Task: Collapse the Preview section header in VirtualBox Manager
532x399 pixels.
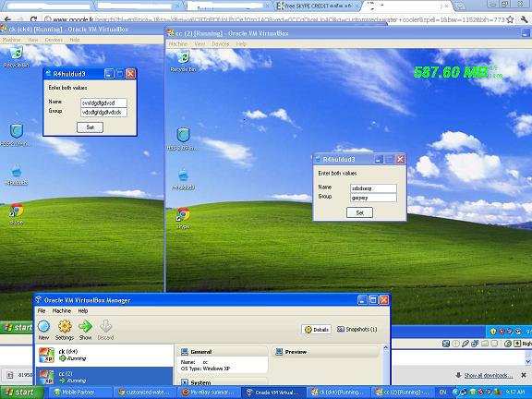Action: [x=325, y=352]
